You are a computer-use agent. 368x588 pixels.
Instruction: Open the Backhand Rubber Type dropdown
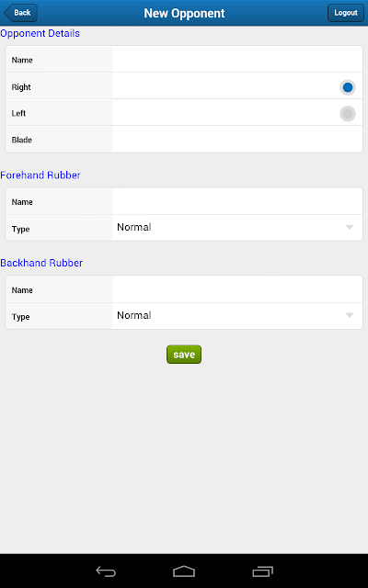tap(237, 316)
